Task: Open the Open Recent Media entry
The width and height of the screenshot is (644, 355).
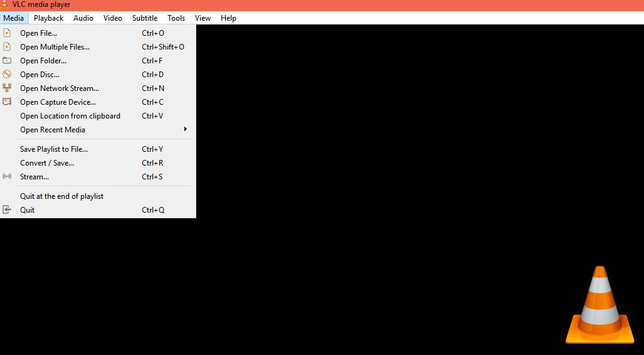Action: [98, 129]
